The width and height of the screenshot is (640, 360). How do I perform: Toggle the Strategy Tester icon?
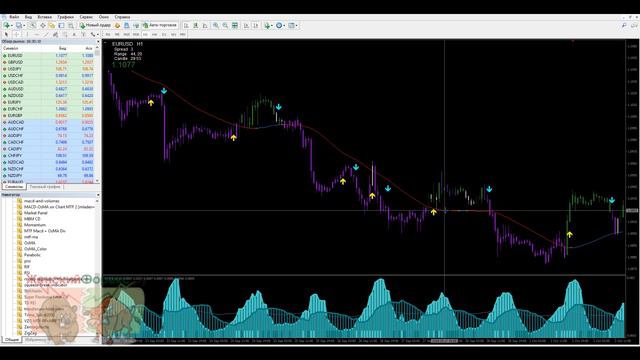pyautogui.click(x=71, y=25)
